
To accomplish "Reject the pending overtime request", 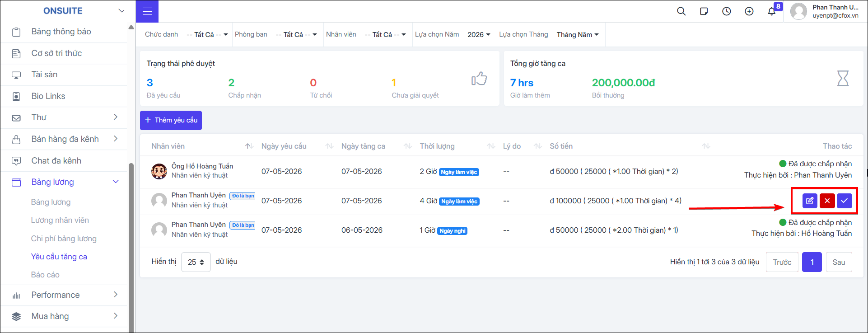I will [x=827, y=201].
